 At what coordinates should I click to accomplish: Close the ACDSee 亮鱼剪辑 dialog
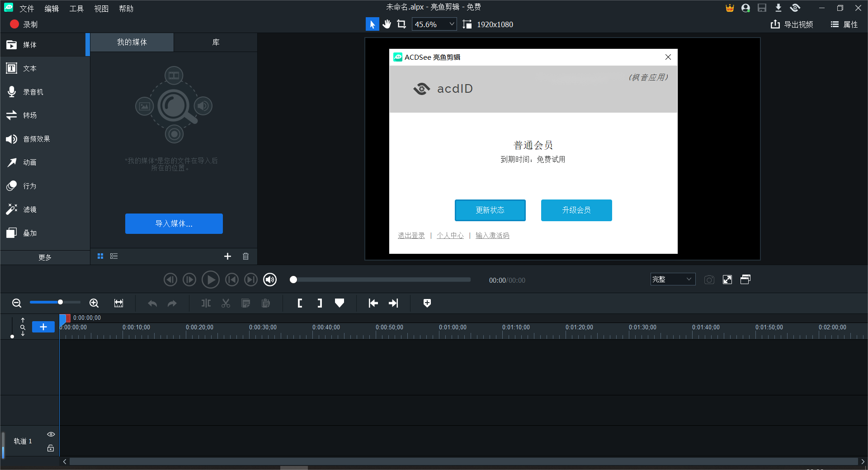pyautogui.click(x=668, y=57)
